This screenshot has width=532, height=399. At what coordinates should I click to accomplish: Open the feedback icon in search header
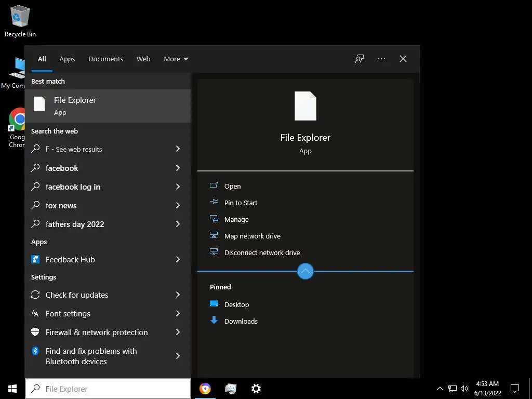[360, 59]
